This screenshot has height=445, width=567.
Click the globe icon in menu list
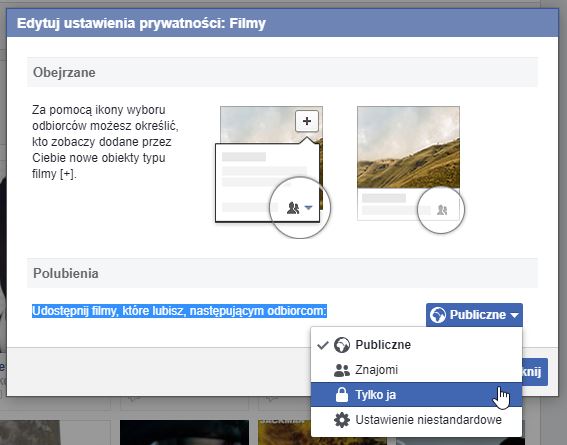(x=342, y=345)
